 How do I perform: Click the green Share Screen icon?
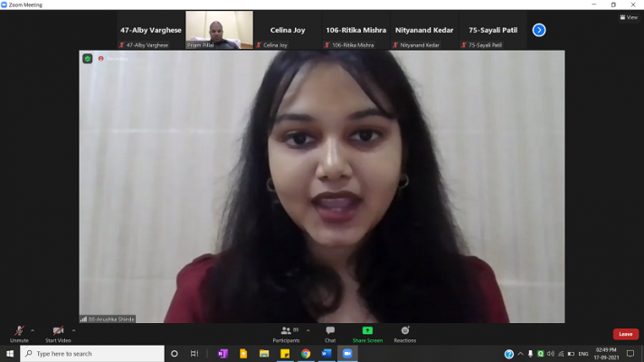click(x=367, y=331)
